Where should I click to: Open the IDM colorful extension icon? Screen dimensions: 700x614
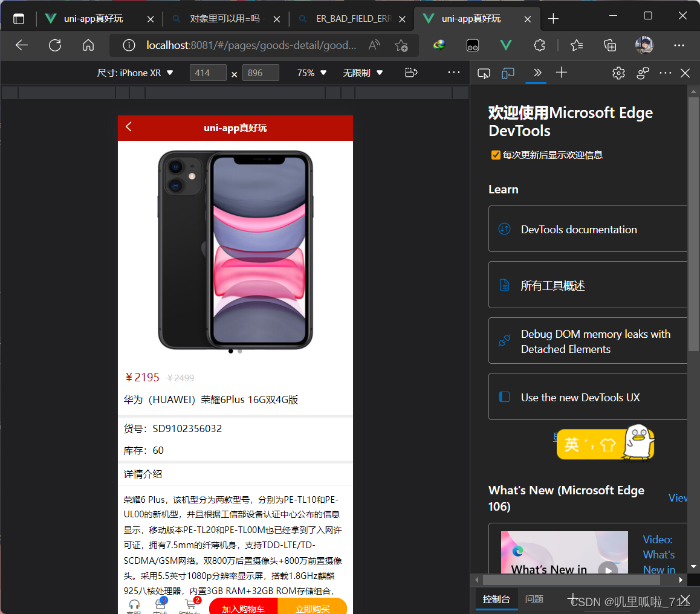point(439,45)
